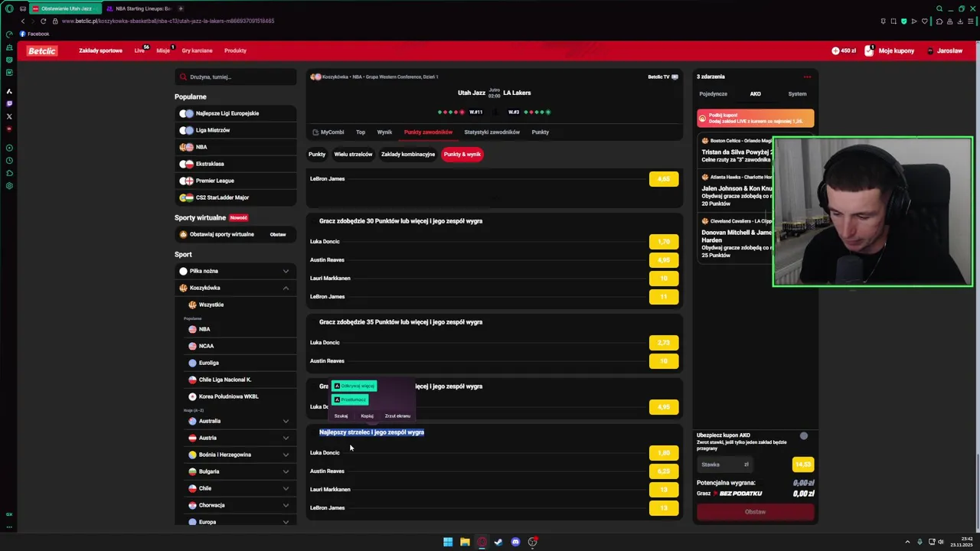Open the System coupon tab
This screenshot has width=980, height=551.
[x=797, y=94]
